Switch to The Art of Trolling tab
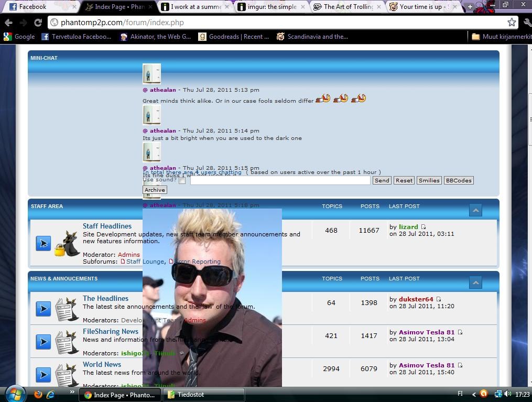This screenshot has width=532, height=402. point(348,7)
